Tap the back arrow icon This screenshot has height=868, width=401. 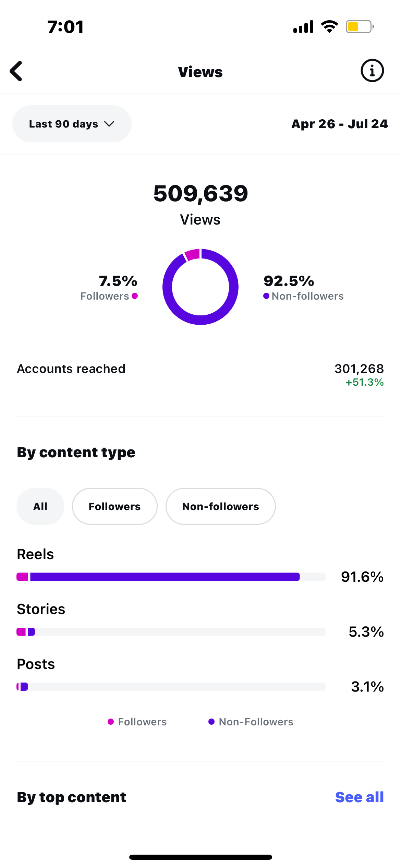tap(16, 71)
